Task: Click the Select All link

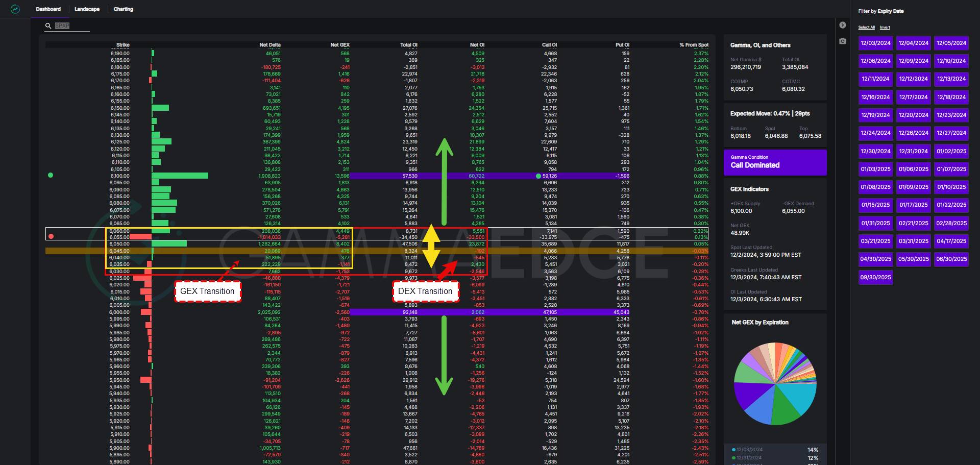Action: [866, 28]
